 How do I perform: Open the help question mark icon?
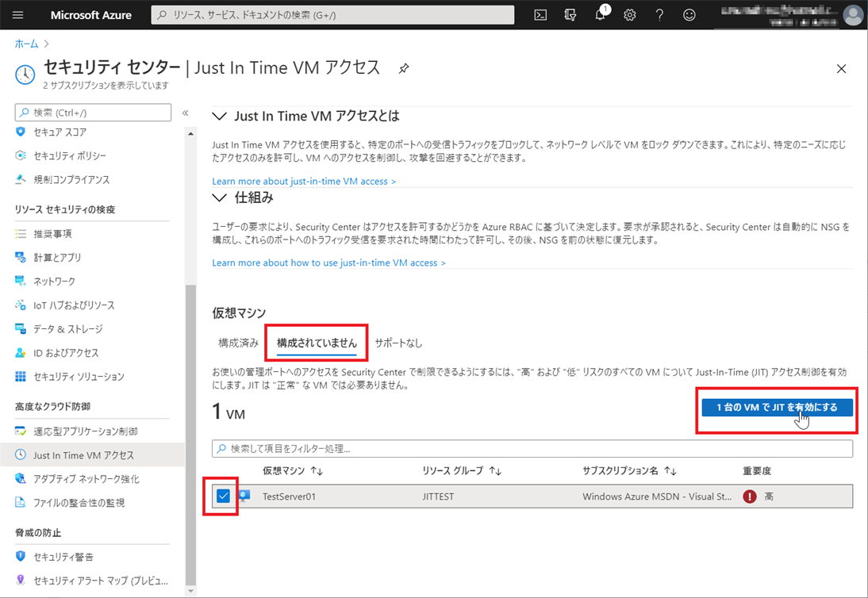(x=659, y=15)
